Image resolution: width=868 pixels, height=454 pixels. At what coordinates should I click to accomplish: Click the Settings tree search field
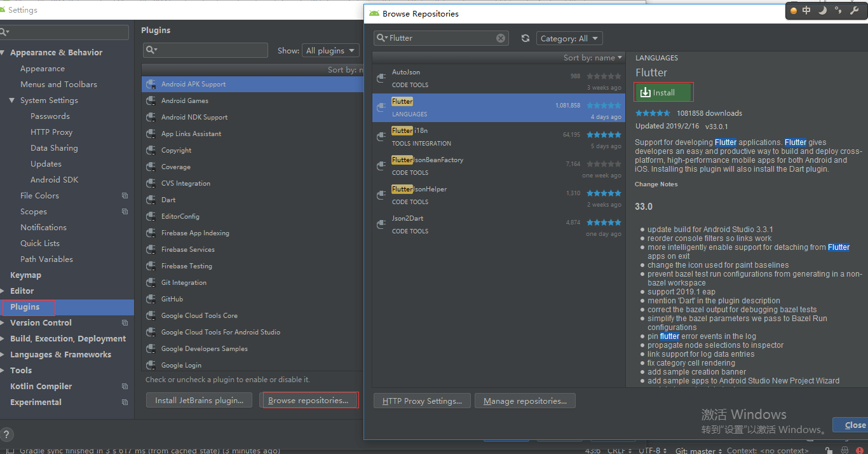tap(64, 32)
